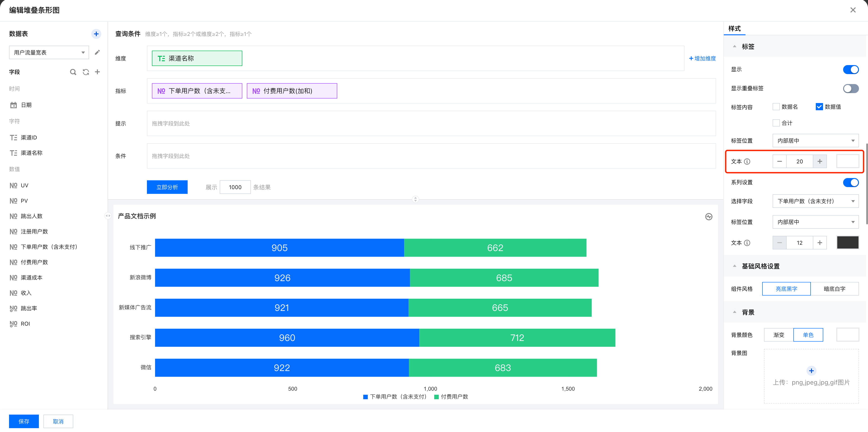
Task: Click the refresh fields icon
Action: (x=86, y=72)
